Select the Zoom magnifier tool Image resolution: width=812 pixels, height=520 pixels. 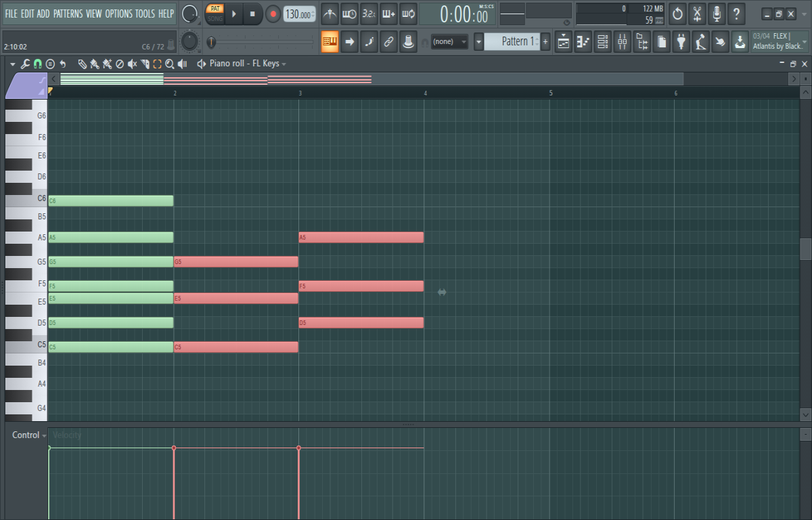click(169, 64)
